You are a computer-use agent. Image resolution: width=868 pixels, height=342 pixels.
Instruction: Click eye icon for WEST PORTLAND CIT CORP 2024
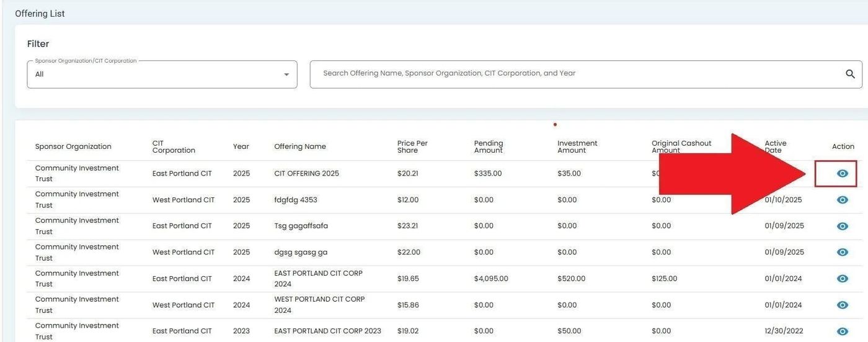842,305
